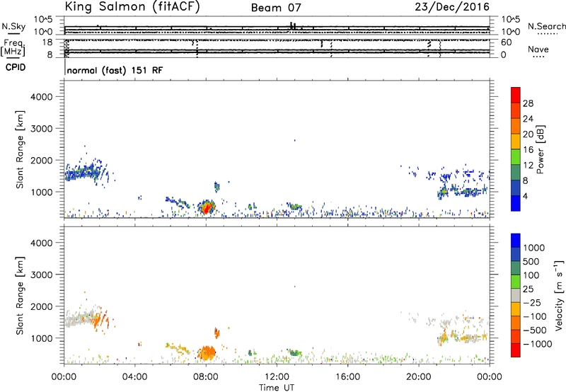Click the 'King Salmon (fitACF)' title text
Screen dimensions: 566x392
click(x=132, y=7)
